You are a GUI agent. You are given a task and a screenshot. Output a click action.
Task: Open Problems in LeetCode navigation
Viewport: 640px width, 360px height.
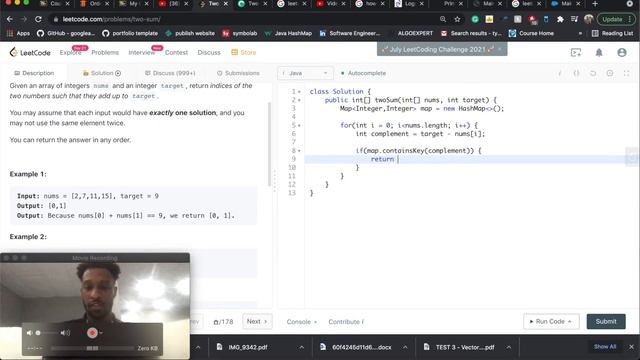tap(105, 53)
